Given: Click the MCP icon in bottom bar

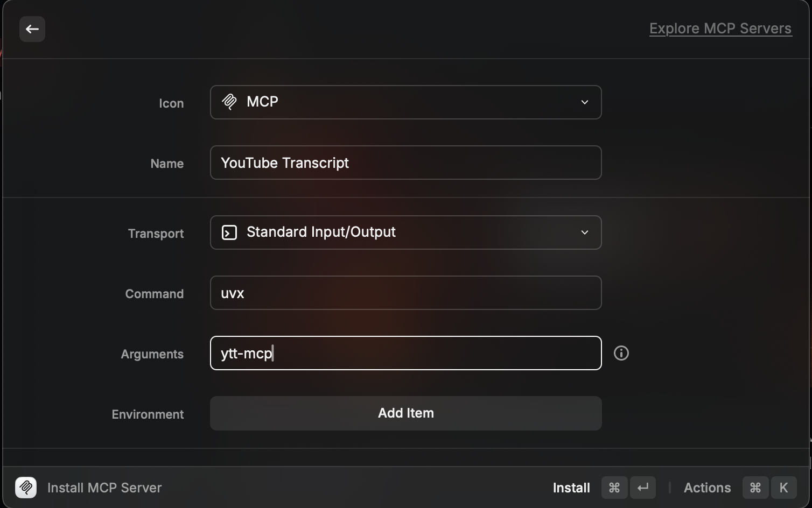Looking at the screenshot, I should tap(26, 488).
